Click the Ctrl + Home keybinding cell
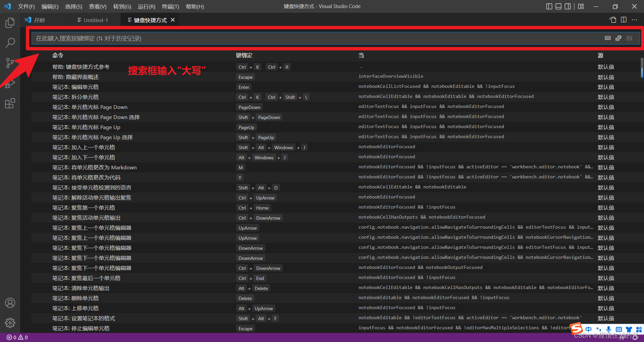Image resolution: width=644 pixels, height=342 pixels. pos(254,208)
